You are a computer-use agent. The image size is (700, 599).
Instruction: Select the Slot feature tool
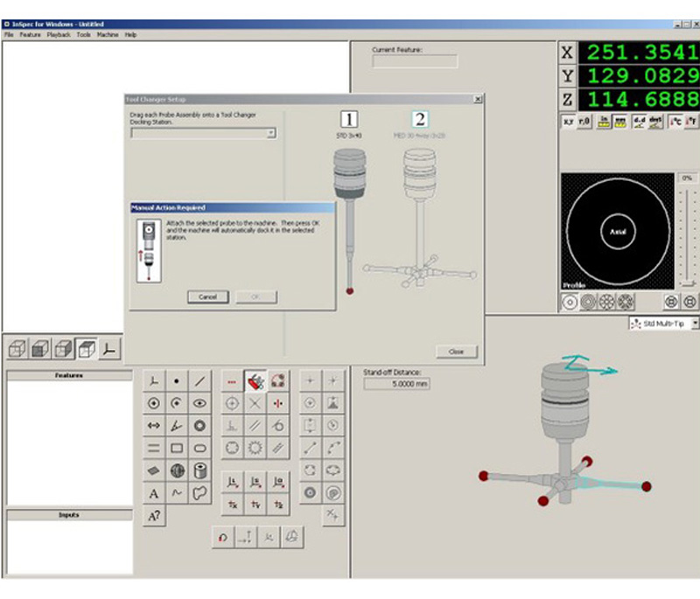(199, 449)
